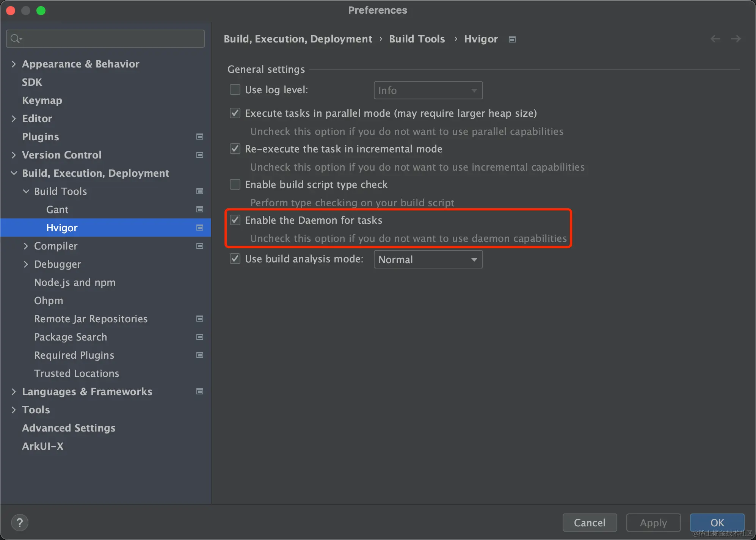
Task: Collapse the Build Tools tree node
Action: pos(26,191)
